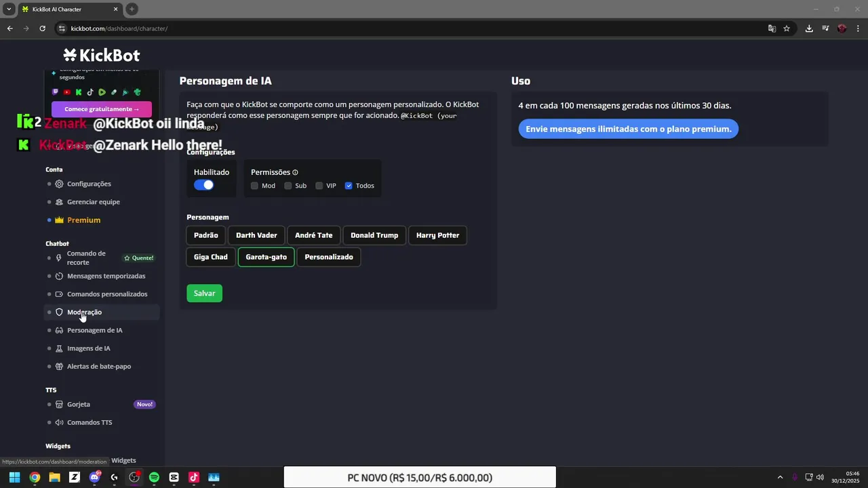Select the Personalizado character option
The width and height of the screenshot is (868, 488).
329,257
